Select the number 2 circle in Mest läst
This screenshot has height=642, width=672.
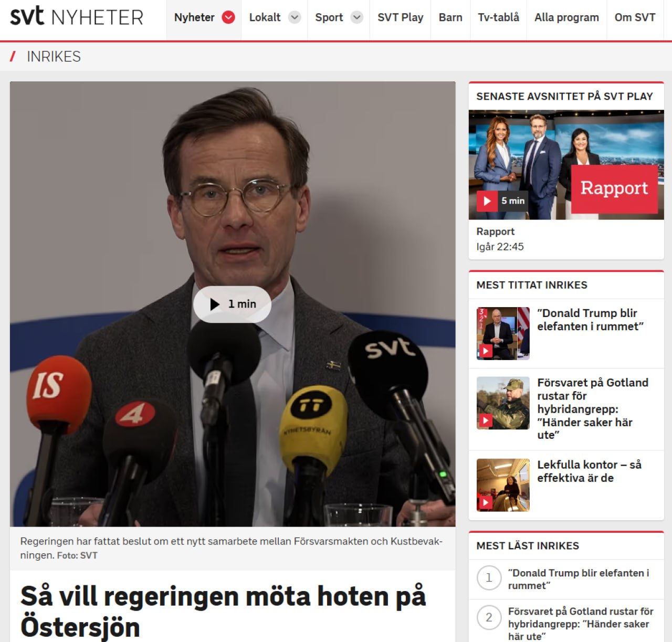489,617
